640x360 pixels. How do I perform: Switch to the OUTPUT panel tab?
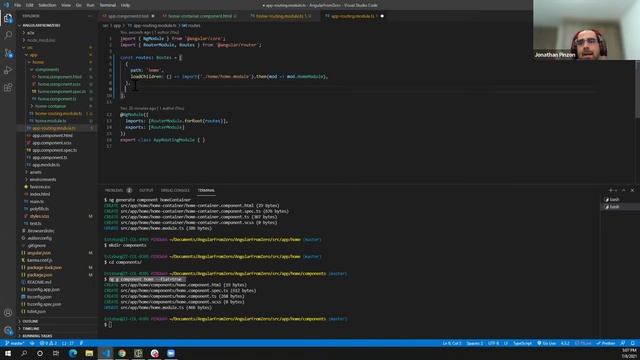point(146,190)
